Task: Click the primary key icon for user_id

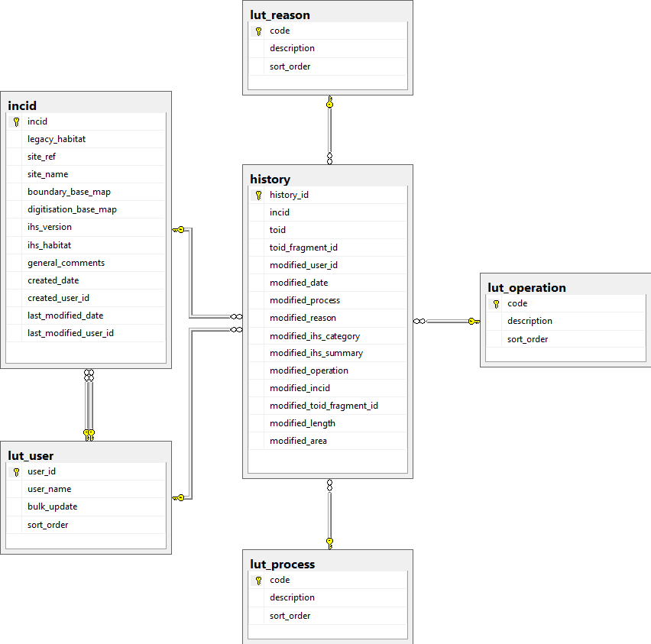Action: pyautogui.click(x=15, y=471)
